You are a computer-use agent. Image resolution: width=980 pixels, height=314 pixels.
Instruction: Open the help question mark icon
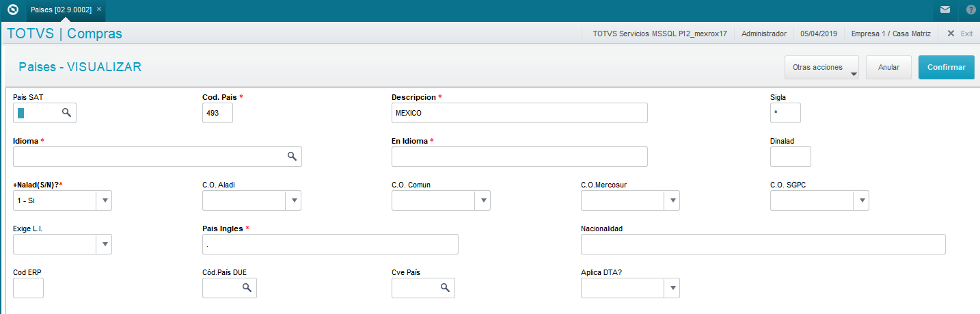[971, 10]
